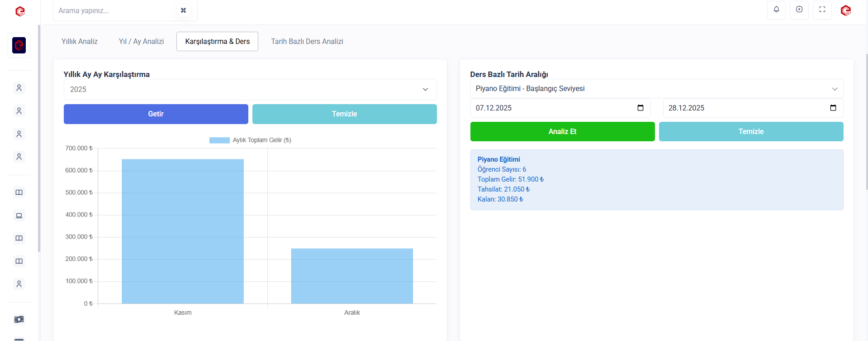The width and height of the screenshot is (868, 341).
Task: Expand the 2025 year dropdown
Action: [x=250, y=90]
